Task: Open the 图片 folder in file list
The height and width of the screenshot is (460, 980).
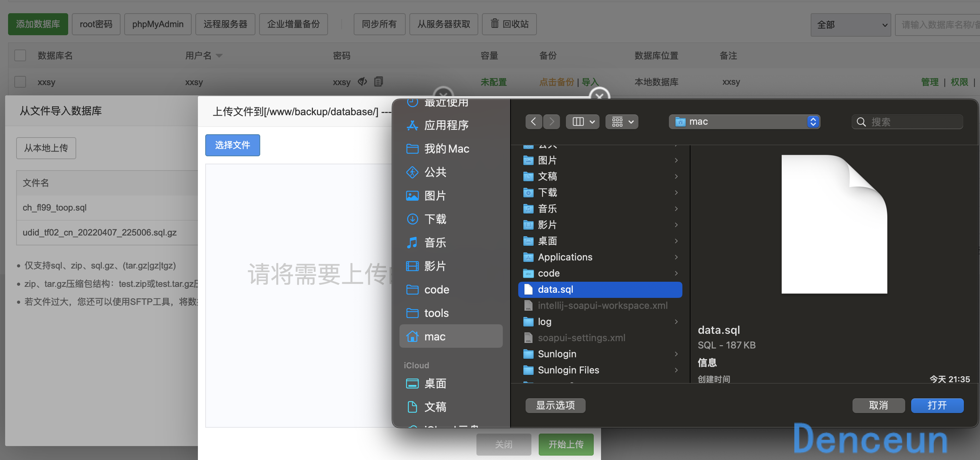Action: coord(600,160)
